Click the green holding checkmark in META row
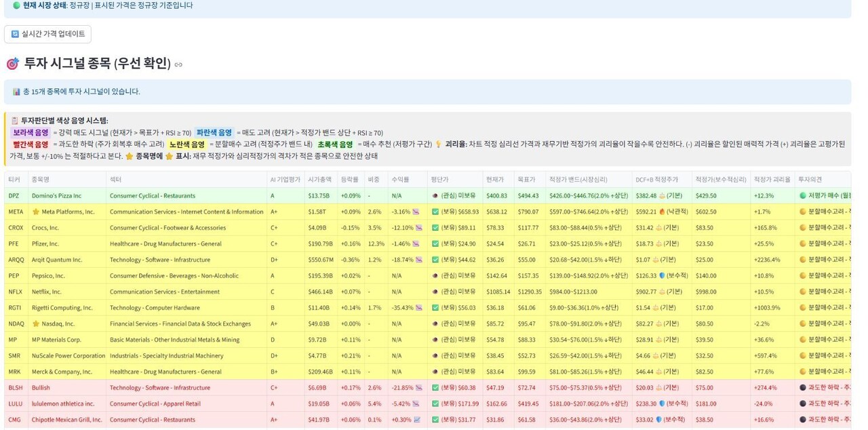868x430 pixels. pos(435,212)
